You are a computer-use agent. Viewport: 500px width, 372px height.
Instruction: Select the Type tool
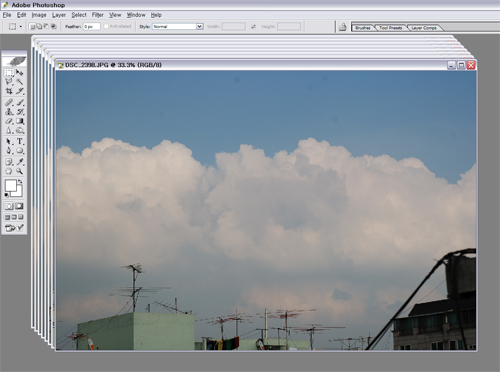(x=20, y=141)
